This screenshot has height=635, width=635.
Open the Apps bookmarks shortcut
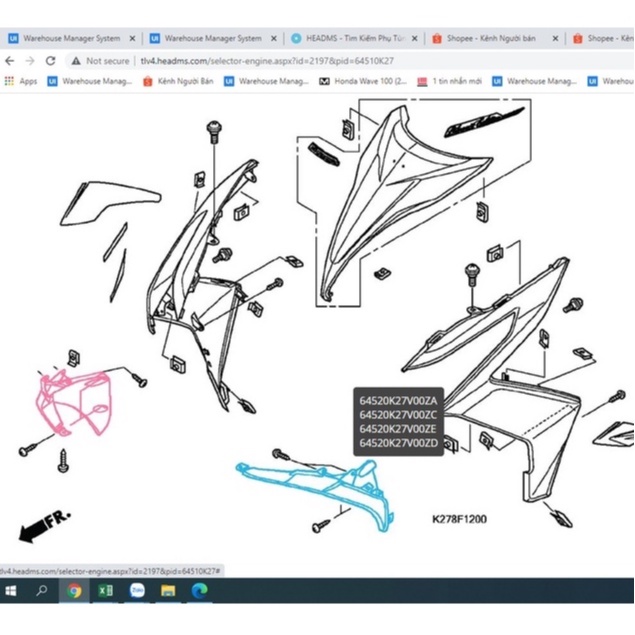click(21, 81)
